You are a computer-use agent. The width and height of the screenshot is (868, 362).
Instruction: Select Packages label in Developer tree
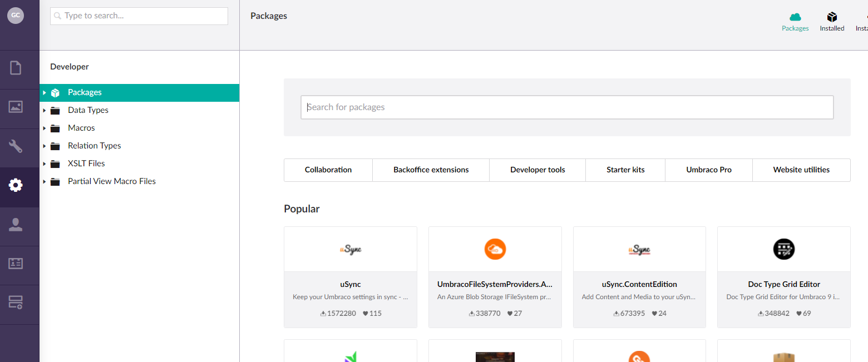(85, 92)
